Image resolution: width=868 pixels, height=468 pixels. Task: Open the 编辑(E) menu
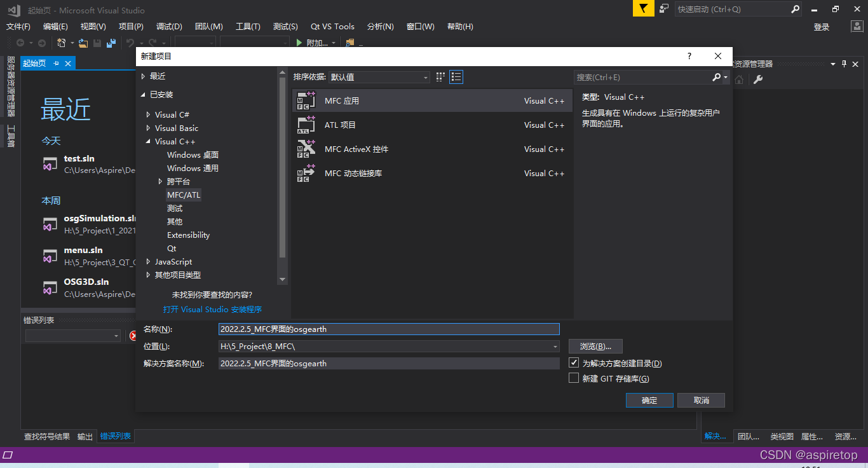click(55, 27)
